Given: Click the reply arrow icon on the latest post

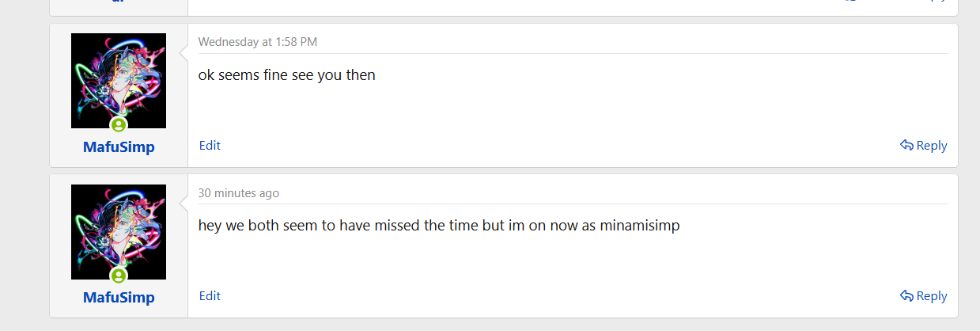Looking at the screenshot, I should coord(906,295).
